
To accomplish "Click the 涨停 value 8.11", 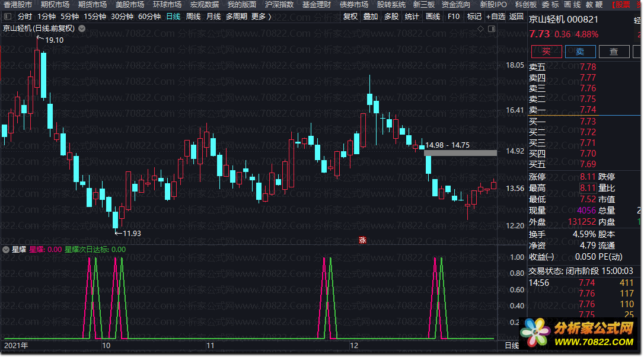I will pos(588,177).
